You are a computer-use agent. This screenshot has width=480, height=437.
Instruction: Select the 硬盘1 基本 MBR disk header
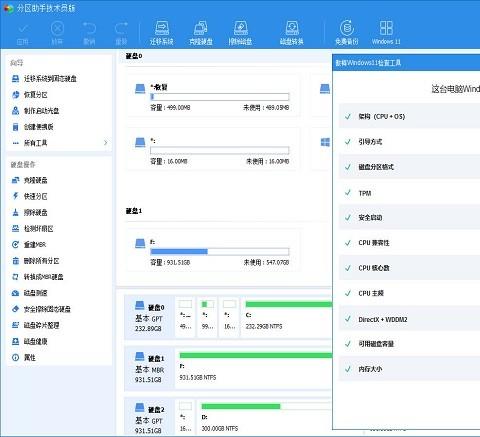150,369
